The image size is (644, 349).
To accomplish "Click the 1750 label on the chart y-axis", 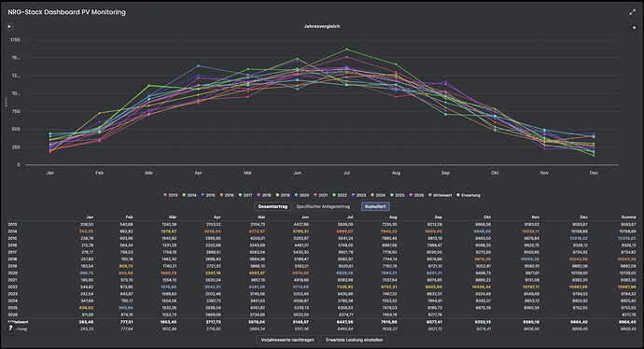I will (15, 40).
